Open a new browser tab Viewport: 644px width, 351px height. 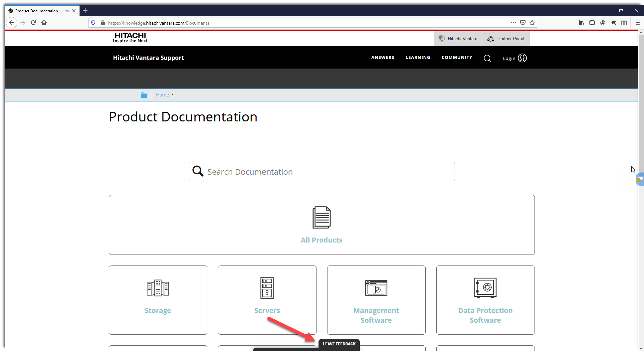point(85,10)
